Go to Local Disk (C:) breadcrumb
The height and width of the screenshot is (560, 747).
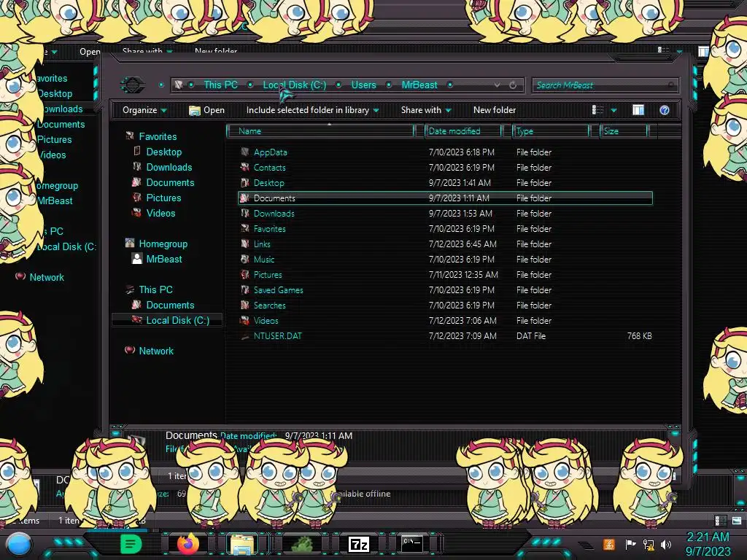295,85
